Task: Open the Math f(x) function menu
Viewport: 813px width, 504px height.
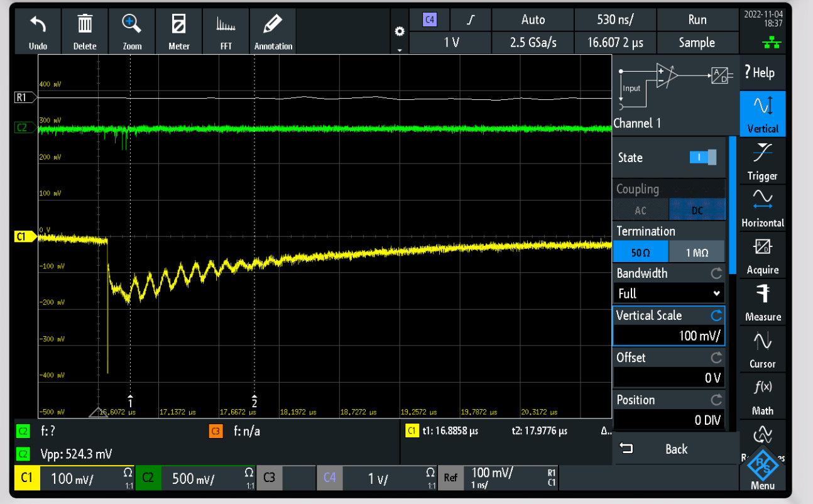Action: (762, 396)
